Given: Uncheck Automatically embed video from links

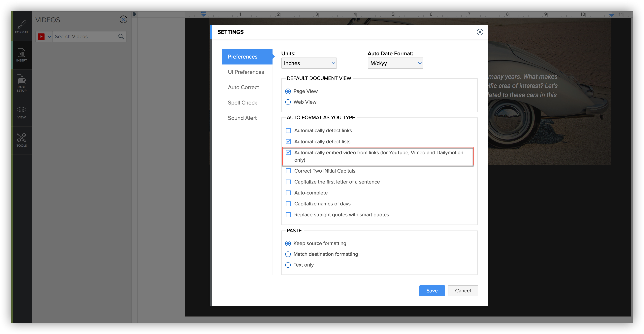Looking at the screenshot, I should tap(288, 152).
